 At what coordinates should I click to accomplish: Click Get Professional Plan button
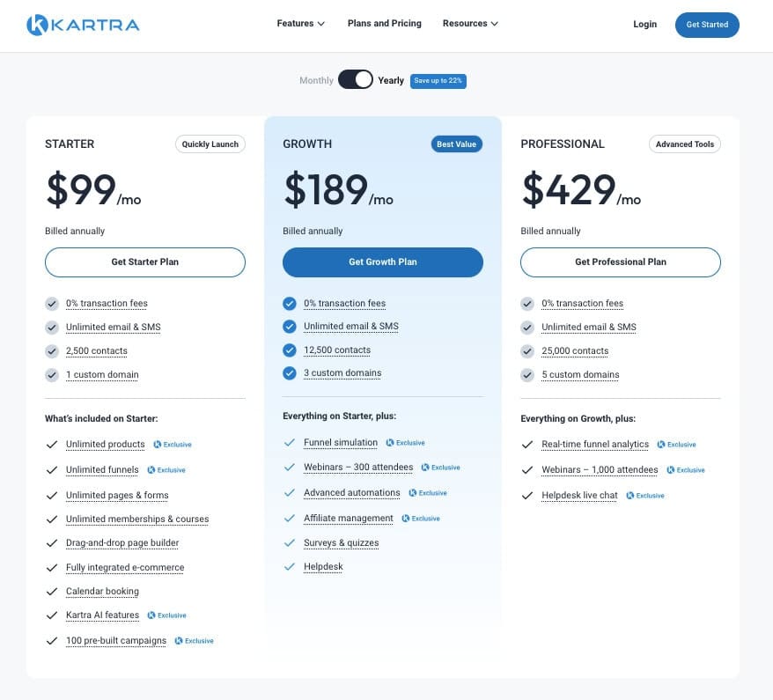pos(620,262)
